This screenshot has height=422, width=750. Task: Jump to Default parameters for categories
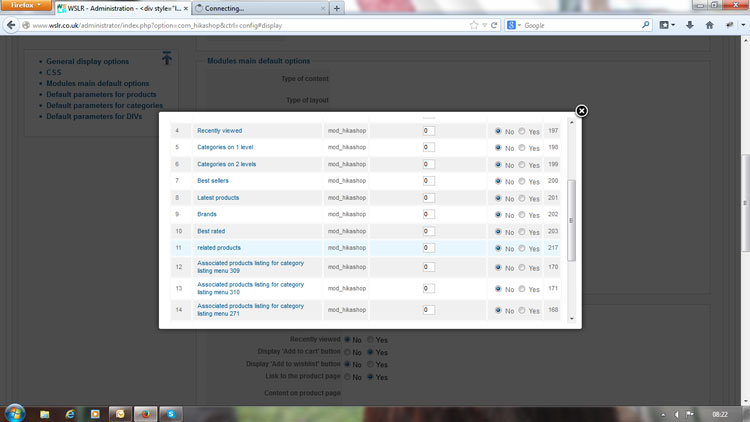(x=105, y=105)
